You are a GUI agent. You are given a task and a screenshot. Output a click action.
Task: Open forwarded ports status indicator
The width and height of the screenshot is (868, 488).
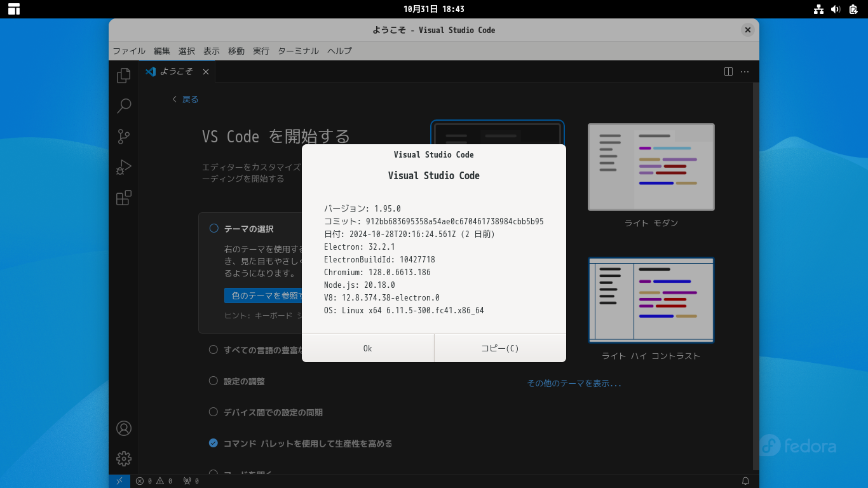191,481
